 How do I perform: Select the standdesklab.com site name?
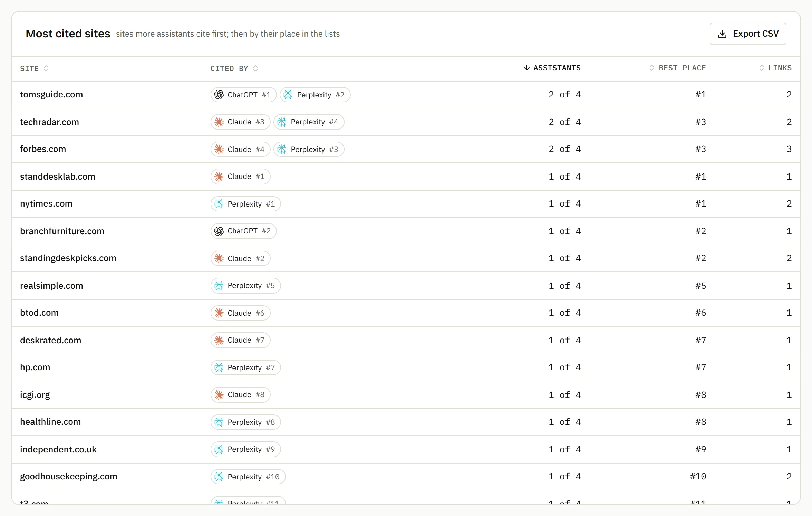click(x=57, y=176)
